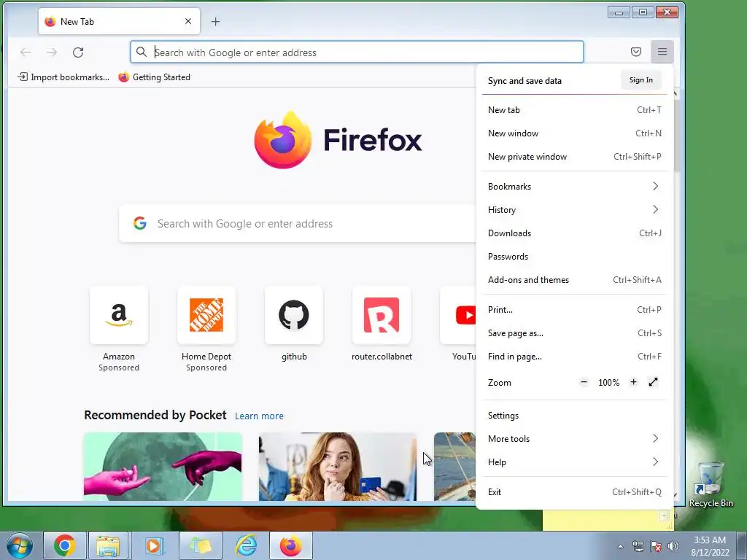Image resolution: width=747 pixels, height=560 pixels.
Task: Click the Action Center flag icon
Action: click(656, 546)
